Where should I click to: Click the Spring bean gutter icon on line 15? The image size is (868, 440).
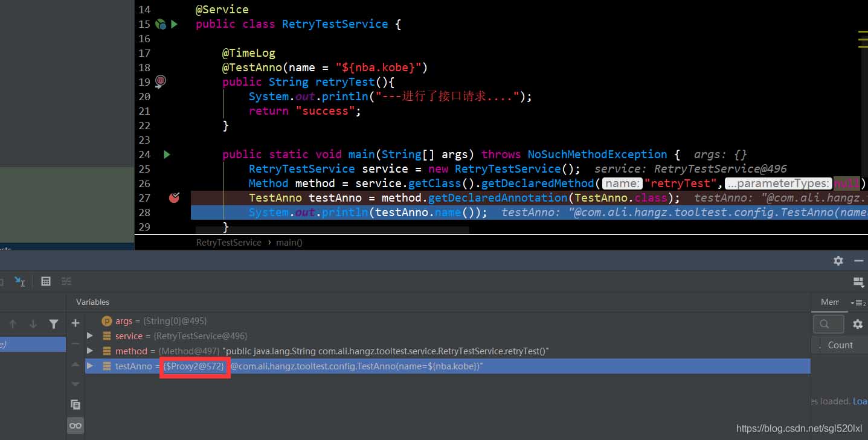(x=160, y=24)
